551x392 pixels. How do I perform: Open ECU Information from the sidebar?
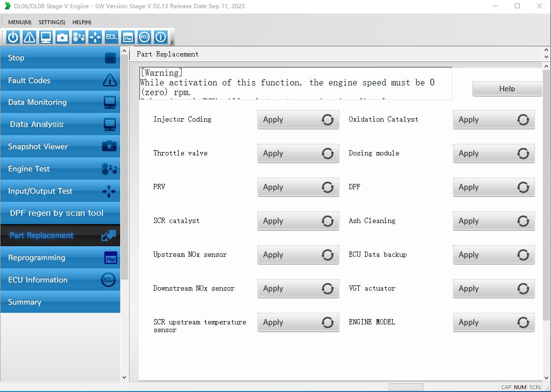click(x=60, y=280)
